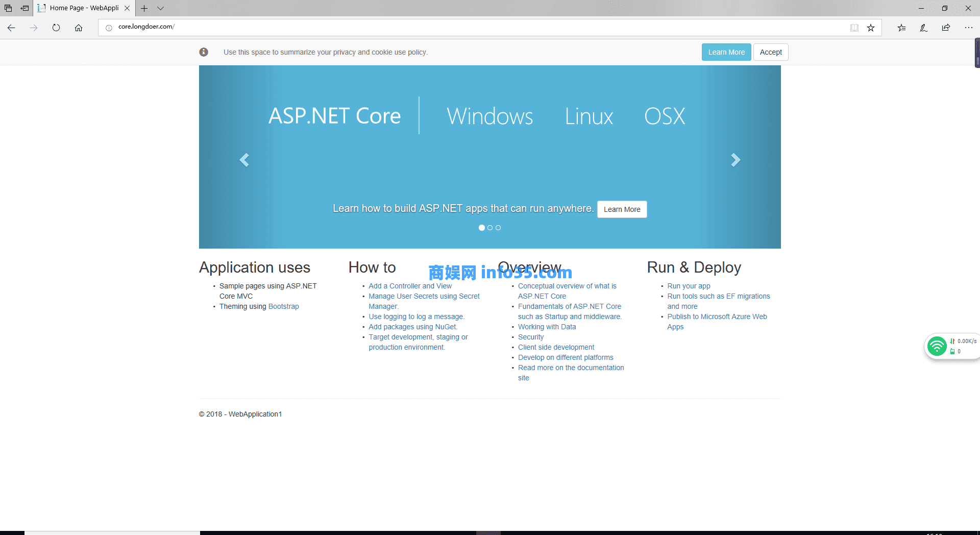This screenshot has height=535, width=980.
Task: Click Learn More on the carousel banner
Action: [622, 209]
